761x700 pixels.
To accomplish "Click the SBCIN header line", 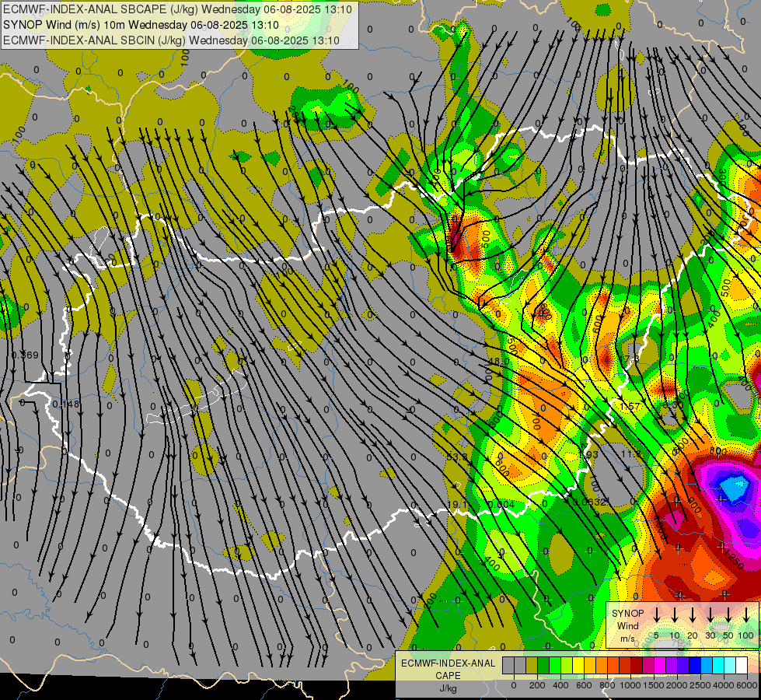I will pos(171,40).
